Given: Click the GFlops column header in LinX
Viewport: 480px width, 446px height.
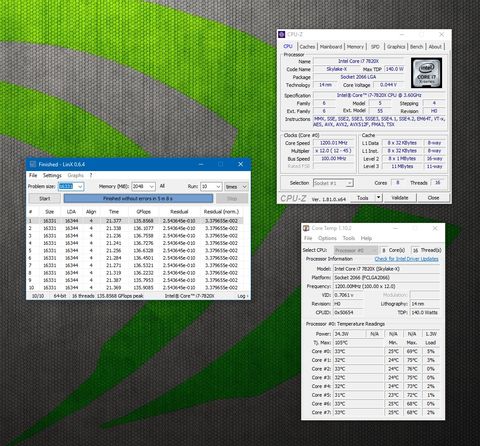Looking at the screenshot, I should coord(144,212).
